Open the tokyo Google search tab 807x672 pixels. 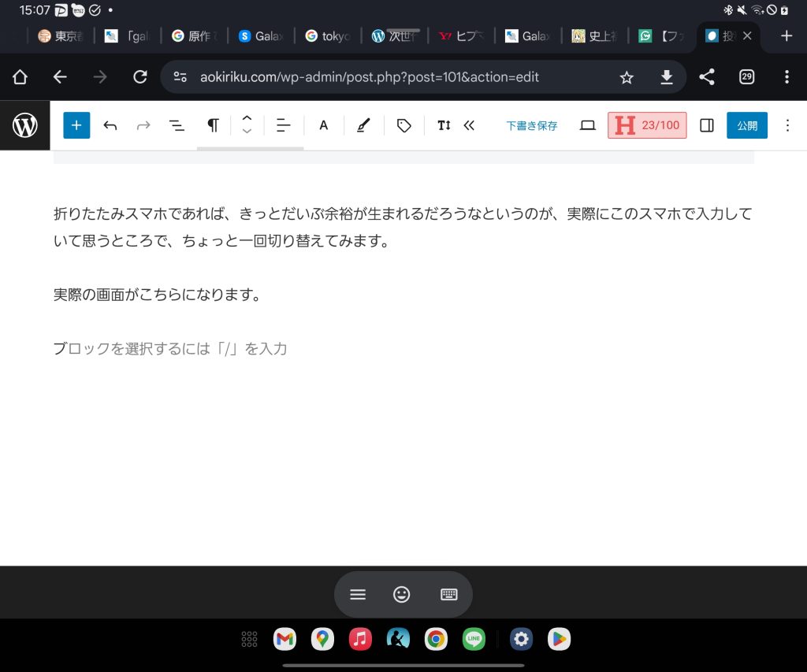[327, 36]
